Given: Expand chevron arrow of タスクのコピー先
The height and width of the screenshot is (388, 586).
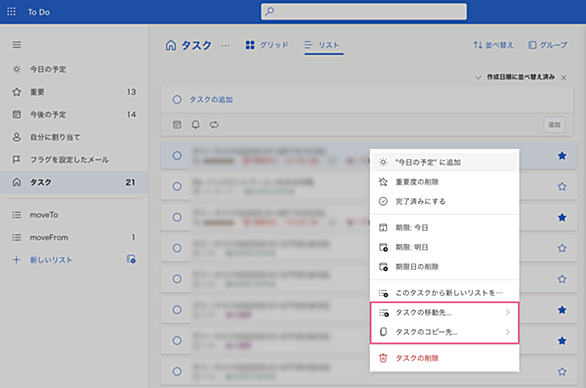Looking at the screenshot, I should tap(508, 332).
